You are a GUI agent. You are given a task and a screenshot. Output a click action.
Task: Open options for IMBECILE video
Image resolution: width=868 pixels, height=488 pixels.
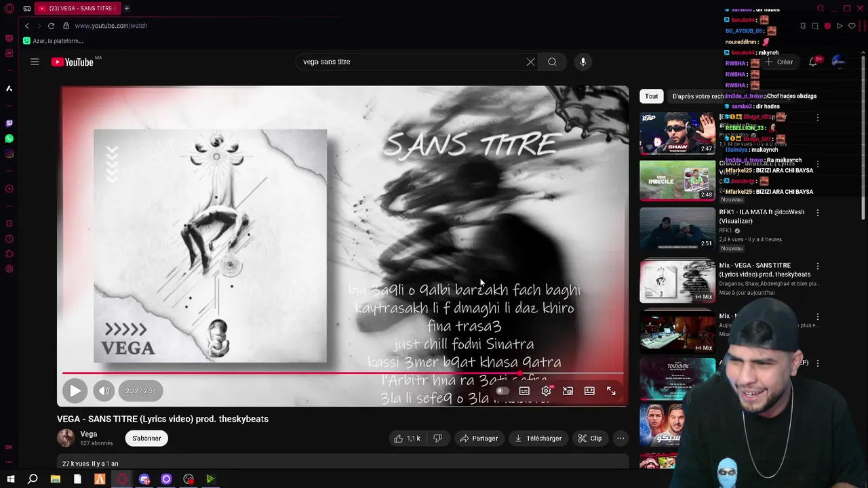(818, 165)
